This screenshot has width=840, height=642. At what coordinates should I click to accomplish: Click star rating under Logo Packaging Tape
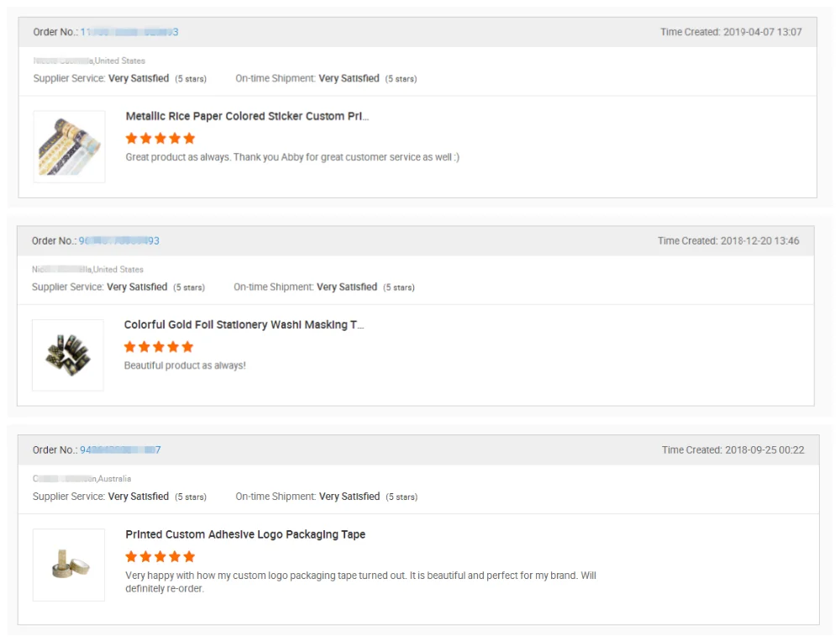pos(160,556)
